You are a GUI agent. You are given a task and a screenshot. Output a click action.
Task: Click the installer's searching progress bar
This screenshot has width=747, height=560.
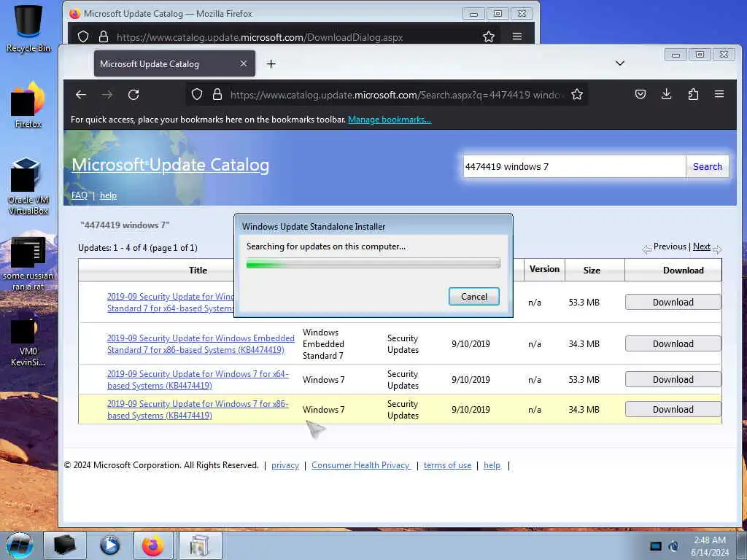373,263
